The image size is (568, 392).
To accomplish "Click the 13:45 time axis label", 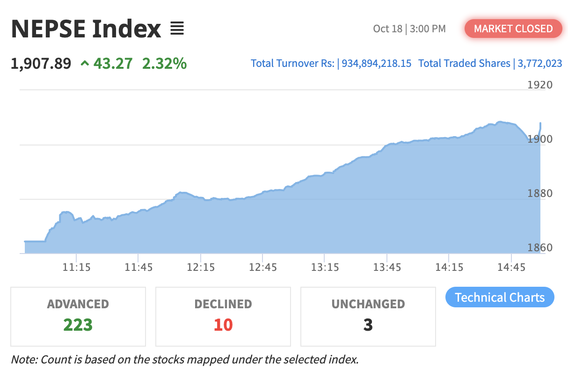I will click(387, 268).
